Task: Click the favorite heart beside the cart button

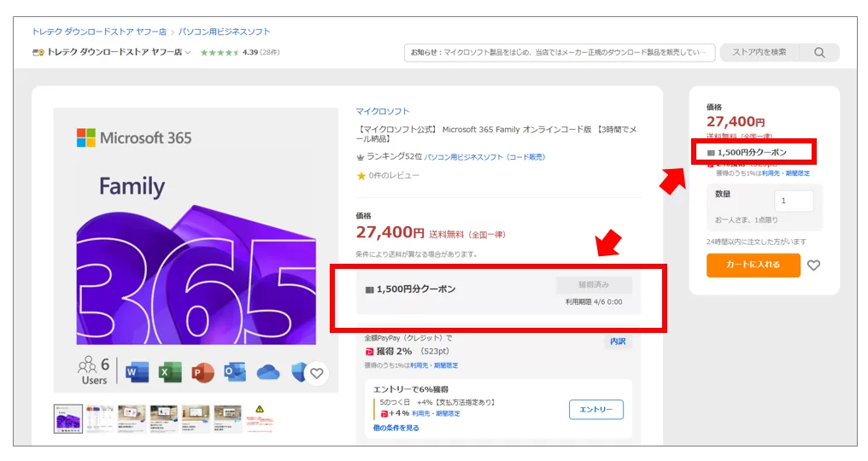Action: [x=813, y=266]
